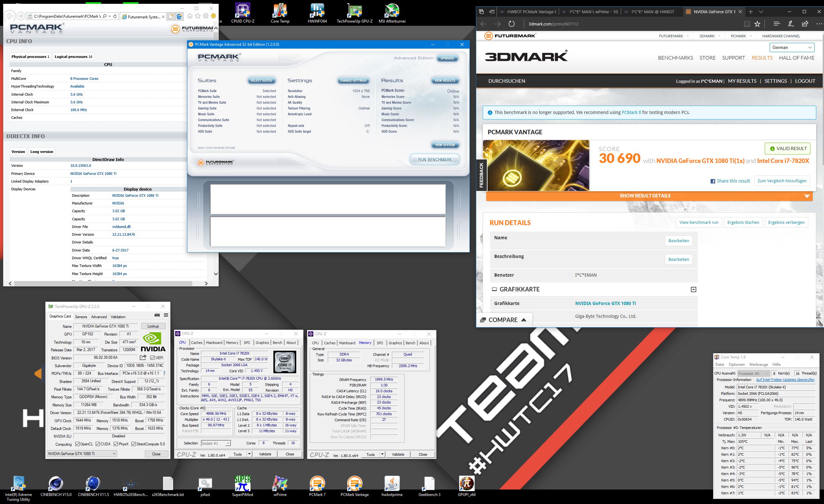Open Optionen menu in Core Temp
Viewport: 824px width, 504px height.
pos(736,365)
